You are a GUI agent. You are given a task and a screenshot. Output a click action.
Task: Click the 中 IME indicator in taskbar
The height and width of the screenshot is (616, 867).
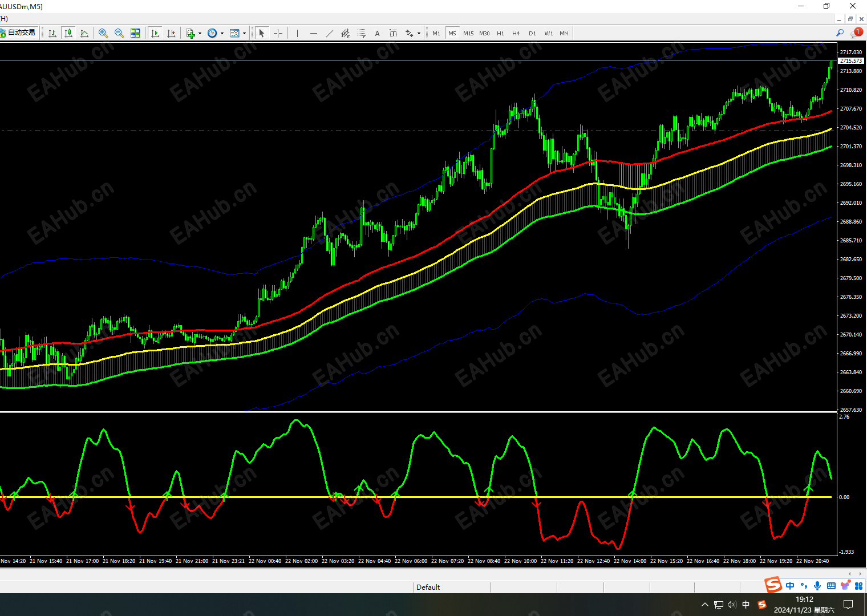(746, 605)
